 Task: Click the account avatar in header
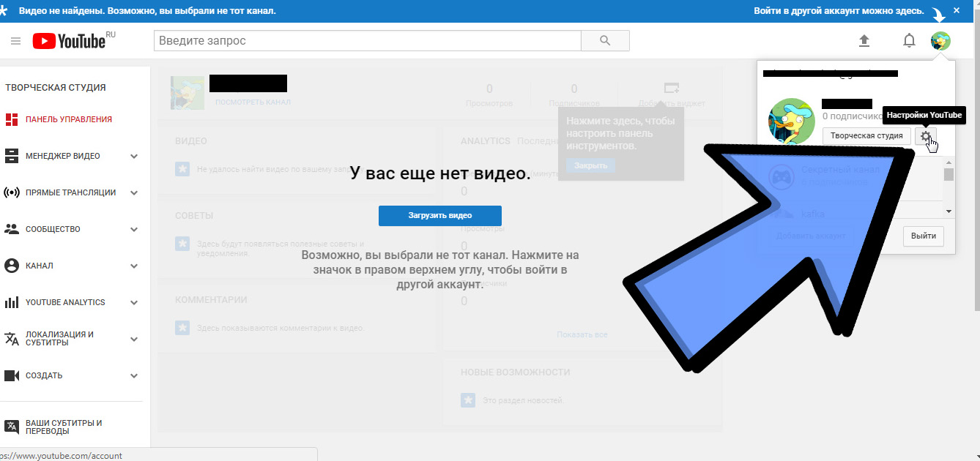point(940,41)
